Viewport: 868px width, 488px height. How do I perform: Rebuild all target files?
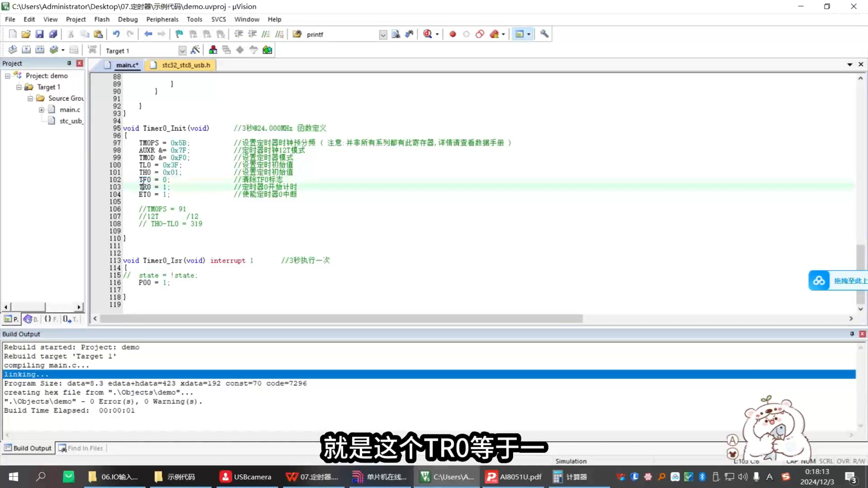40,50
